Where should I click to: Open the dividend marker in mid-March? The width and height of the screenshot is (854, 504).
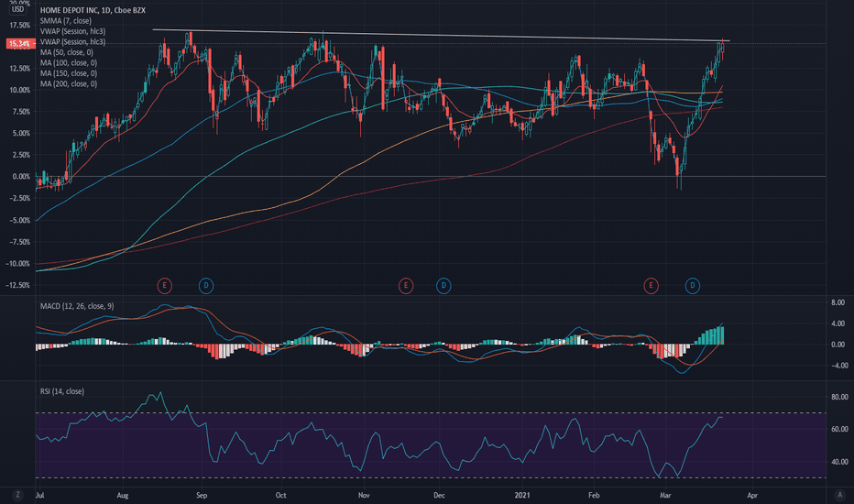[692, 286]
